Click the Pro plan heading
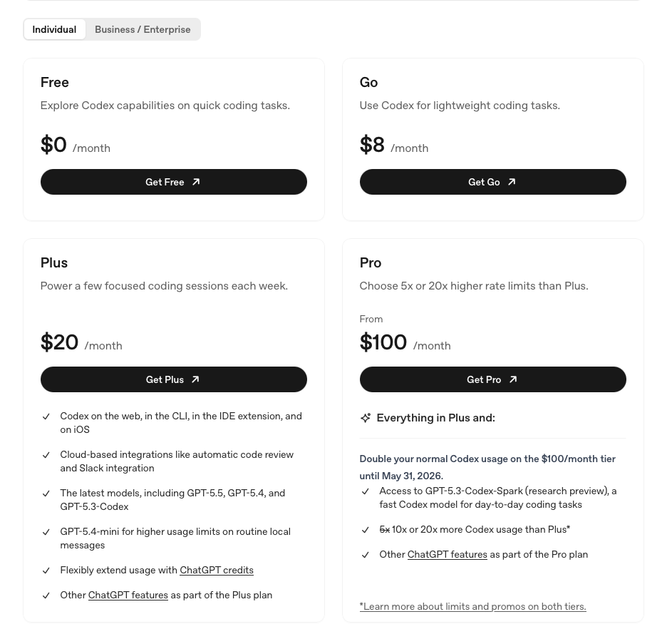The height and width of the screenshot is (639, 672). click(x=371, y=263)
